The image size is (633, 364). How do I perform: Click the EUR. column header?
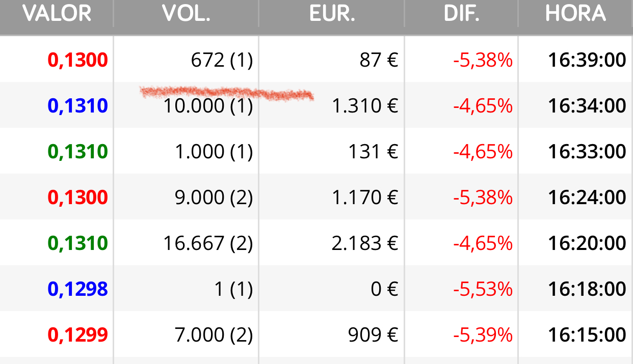pyautogui.click(x=332, y=14)
